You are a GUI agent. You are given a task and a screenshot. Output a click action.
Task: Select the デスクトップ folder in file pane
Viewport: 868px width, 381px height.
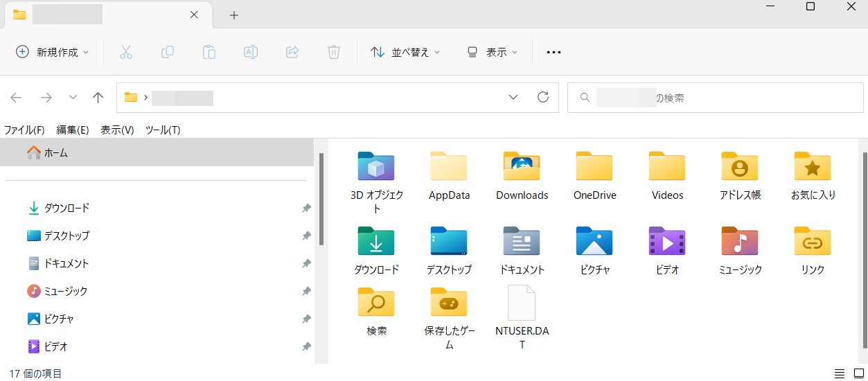449,250
